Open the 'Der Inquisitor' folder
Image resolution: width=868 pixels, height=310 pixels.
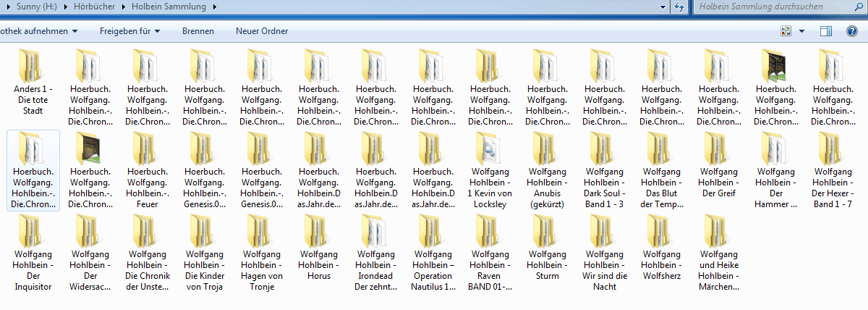[33, 254]
